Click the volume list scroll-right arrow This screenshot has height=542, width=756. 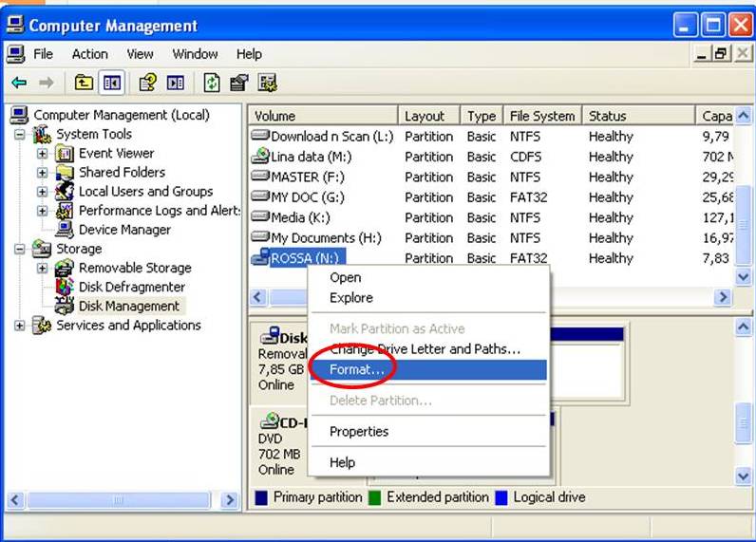pos(723,297)
